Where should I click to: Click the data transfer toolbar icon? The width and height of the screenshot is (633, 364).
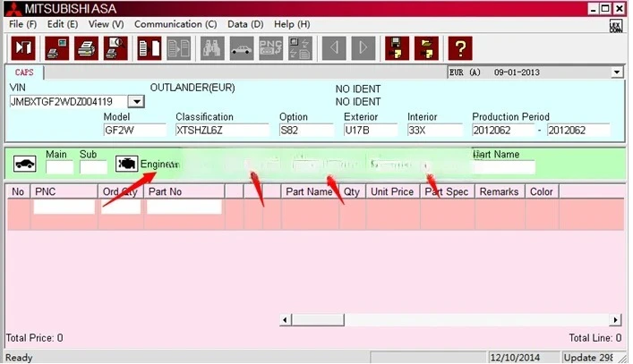coord(300,48)
